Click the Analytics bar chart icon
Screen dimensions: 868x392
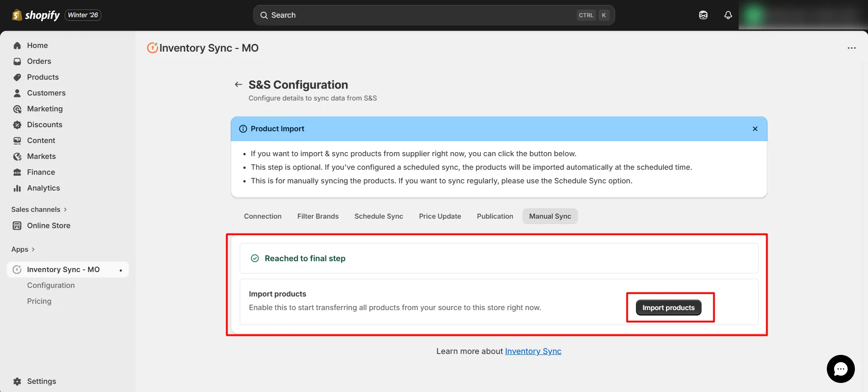coord(17,188)
